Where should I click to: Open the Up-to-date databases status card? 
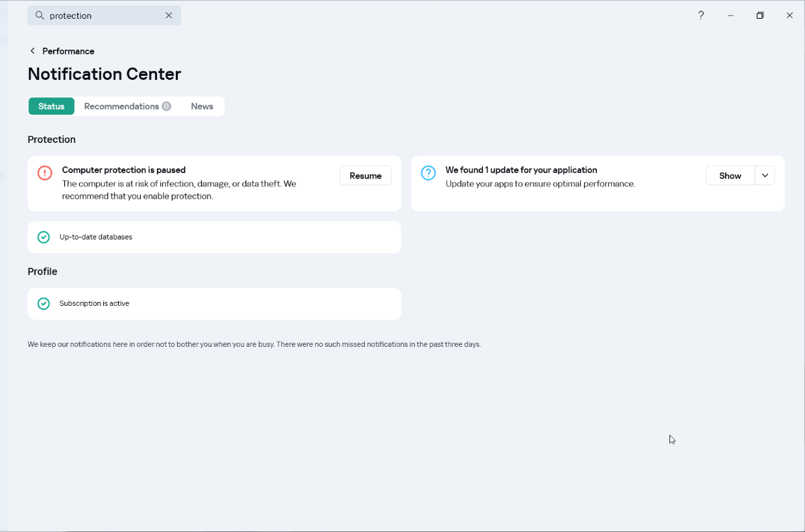pos(215,237)
